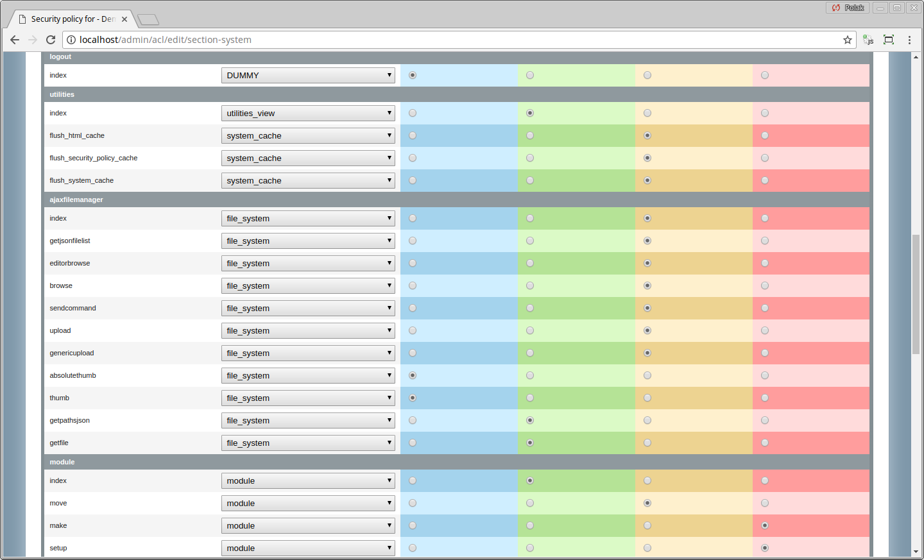The width and height of the screenshot is (924, 560).
Task: Click the Polak profile button
Action: click(848, 8)
